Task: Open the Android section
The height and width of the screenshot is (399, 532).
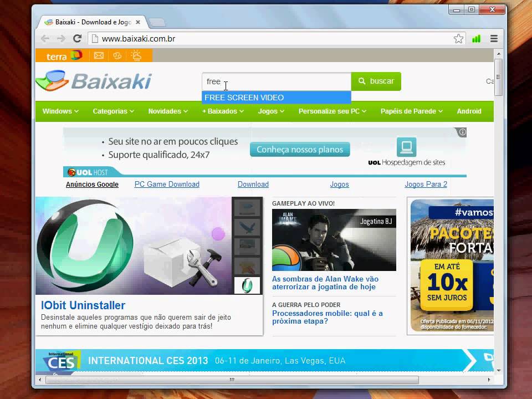Action: point(469,111)
